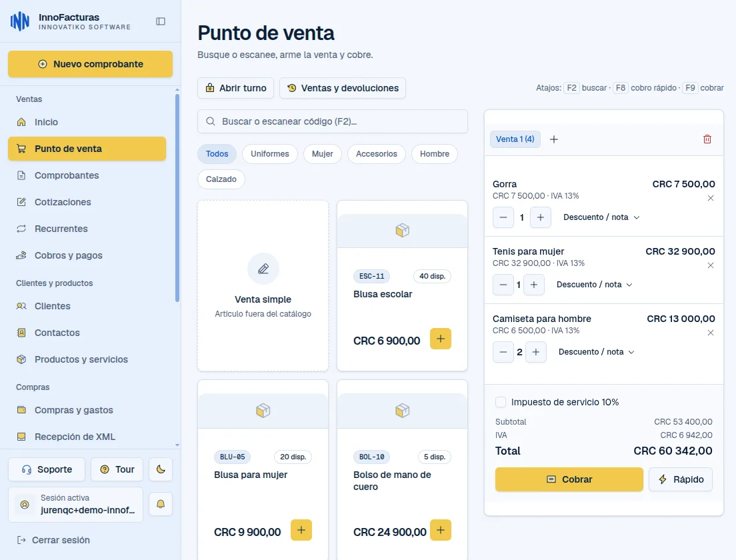Expand Descuento / nota for Tenis para mujer
The width and height of the screenshot is (736, 560).
594,285
